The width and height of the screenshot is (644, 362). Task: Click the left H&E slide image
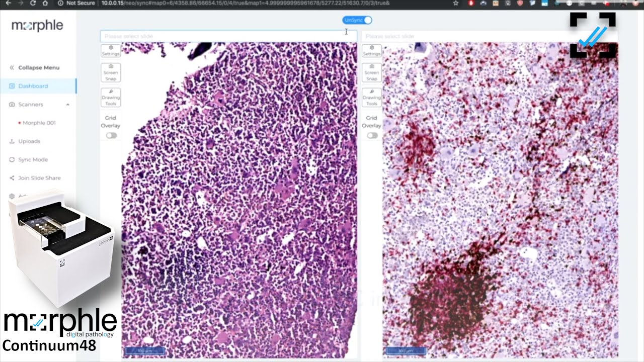[x=239, y=200]
